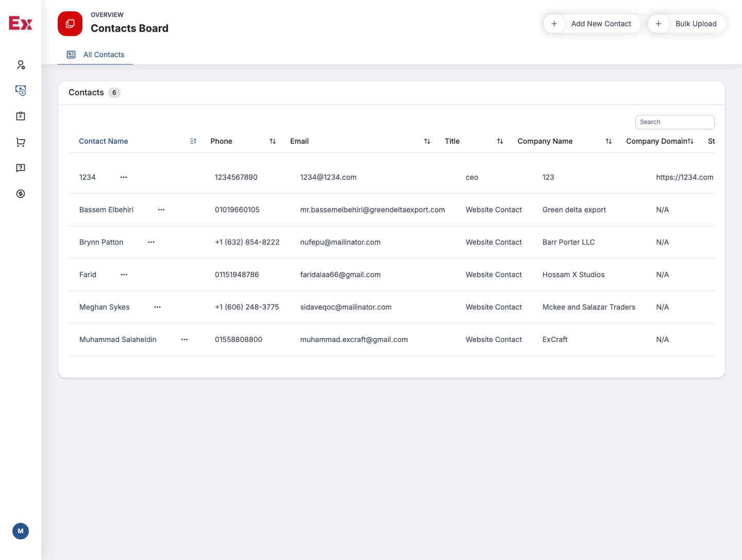Sort the Title column
Viewport: 742px width, 560px height.
[500, 141]
